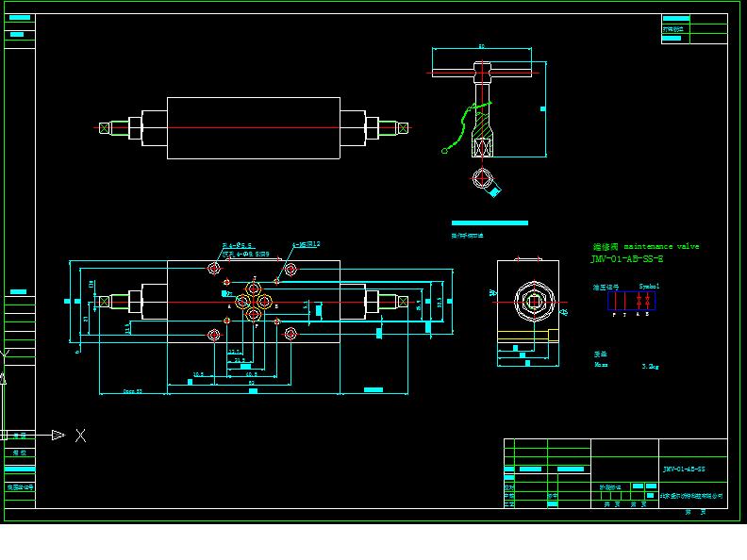Select the 50 dimension above the wrench
Screen dimensions: 747x560
click(482, 46)
